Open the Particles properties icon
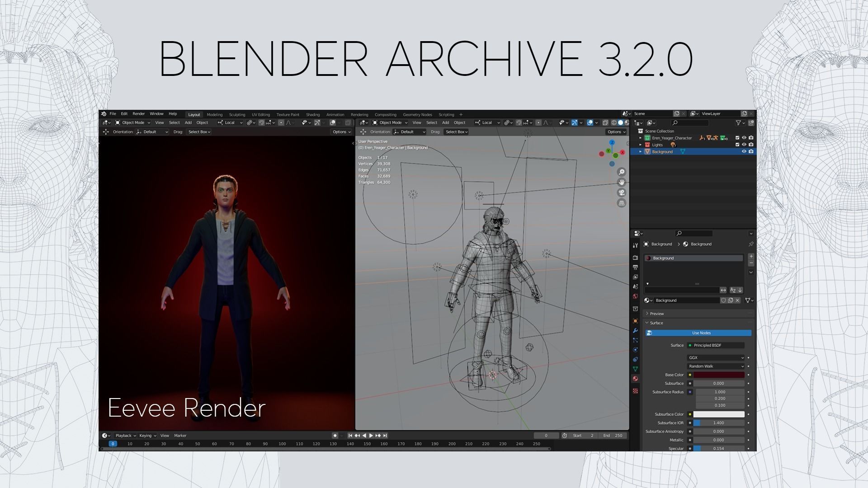This screenshot has width=868, height=488. tap(635, 340)
